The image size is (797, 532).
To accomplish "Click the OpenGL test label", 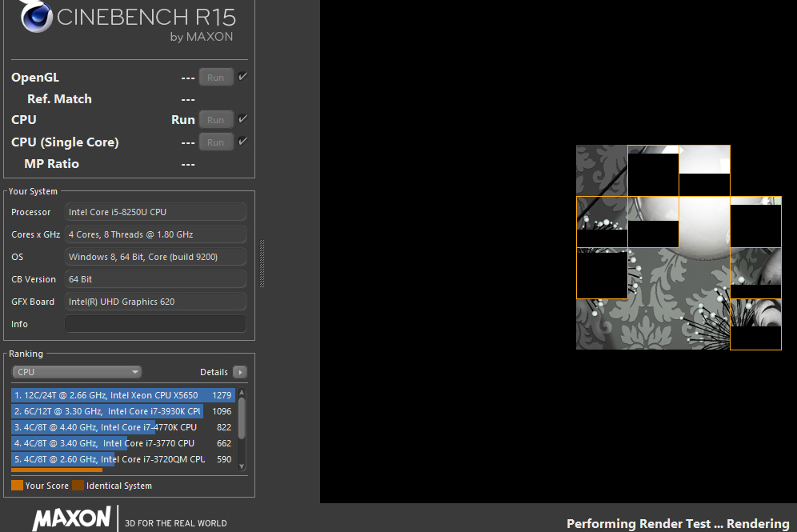I will pyautogui.click(x=35, y=78).
